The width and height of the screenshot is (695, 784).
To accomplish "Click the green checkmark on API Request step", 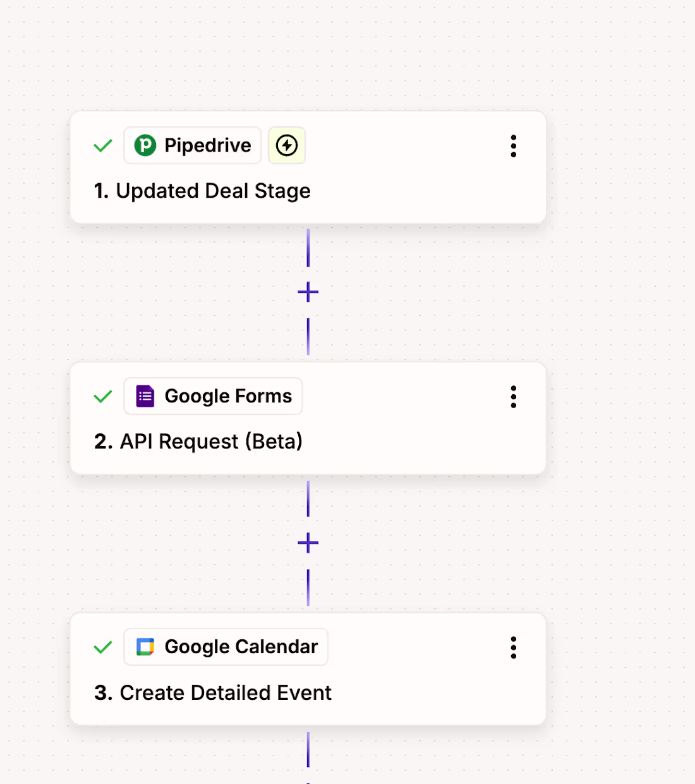I will click(102, 396).
